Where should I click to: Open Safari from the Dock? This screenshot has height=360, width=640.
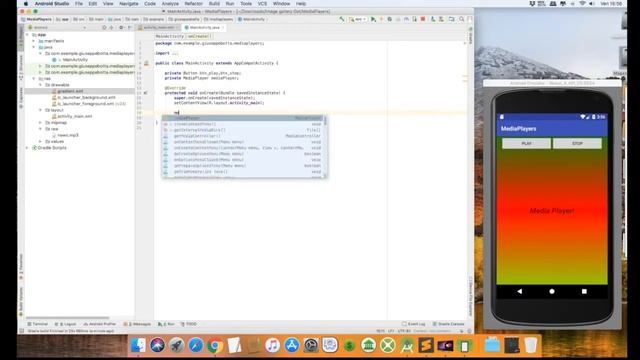(196, 345)
